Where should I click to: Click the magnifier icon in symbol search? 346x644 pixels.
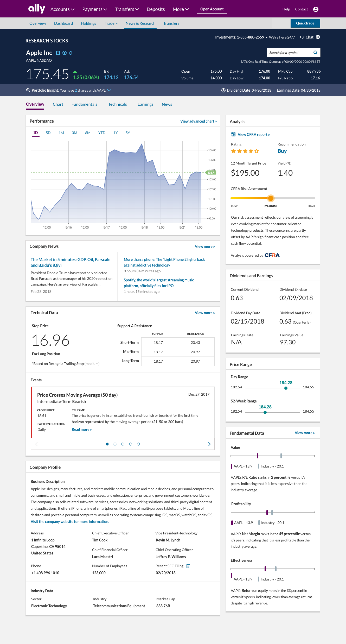pyautogui.click(x=315, y=53)
